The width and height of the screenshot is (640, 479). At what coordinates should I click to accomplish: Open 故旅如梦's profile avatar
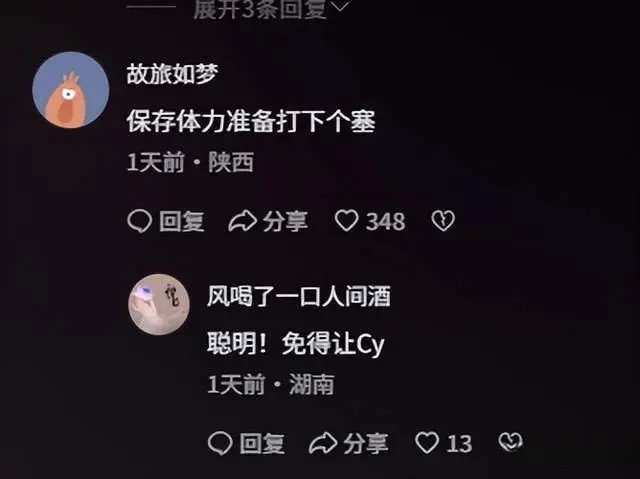[71, 90]
